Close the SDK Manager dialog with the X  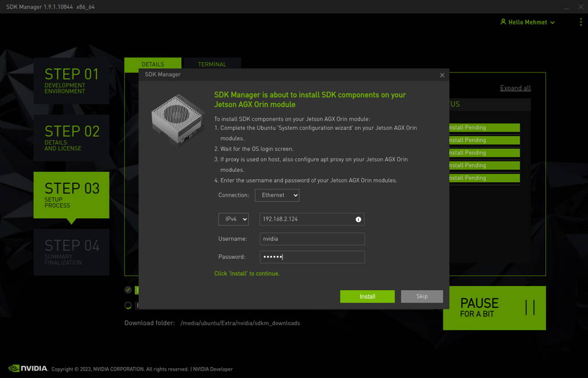[442, 75]
